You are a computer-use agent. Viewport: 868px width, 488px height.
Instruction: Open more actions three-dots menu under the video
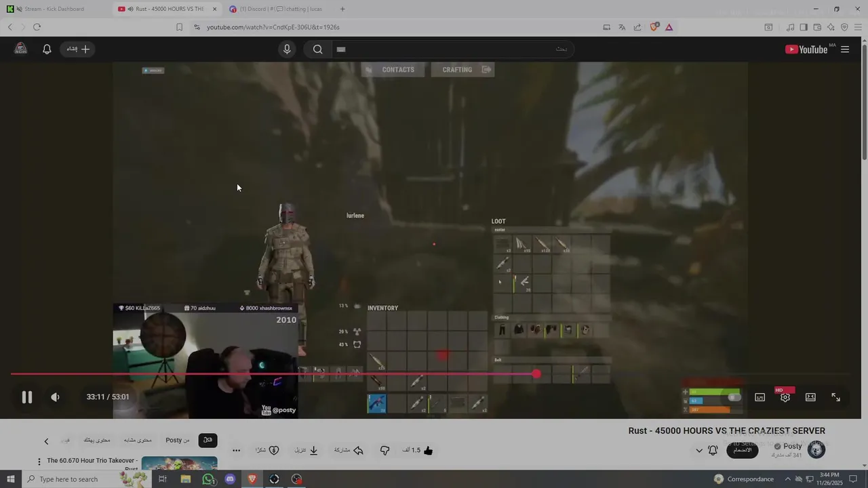point(236,451)
